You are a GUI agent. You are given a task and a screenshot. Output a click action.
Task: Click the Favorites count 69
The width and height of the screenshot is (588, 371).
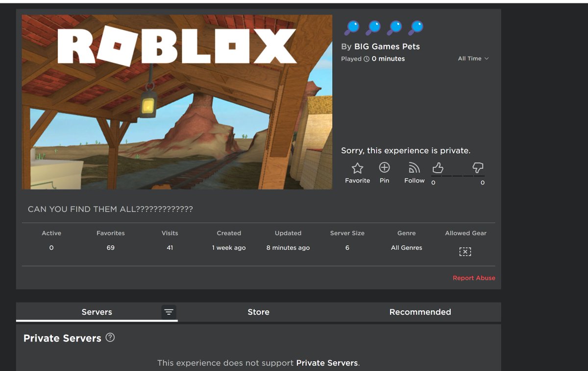pos(111,248)
